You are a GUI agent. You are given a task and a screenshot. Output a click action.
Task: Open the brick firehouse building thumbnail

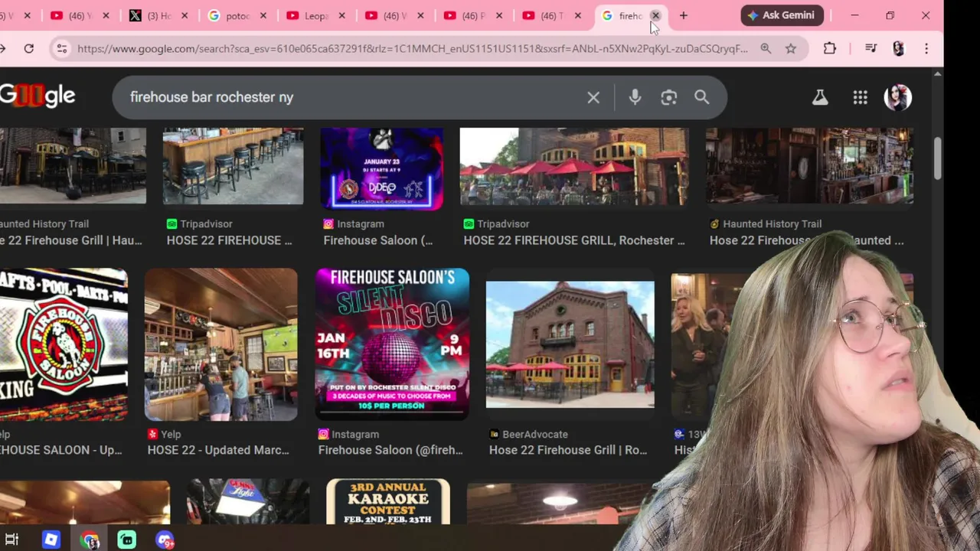tap(570, 344)
